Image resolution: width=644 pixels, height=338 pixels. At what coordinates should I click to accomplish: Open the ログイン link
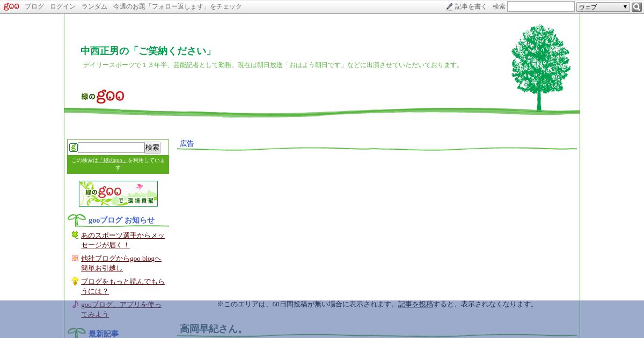point(63,6)
